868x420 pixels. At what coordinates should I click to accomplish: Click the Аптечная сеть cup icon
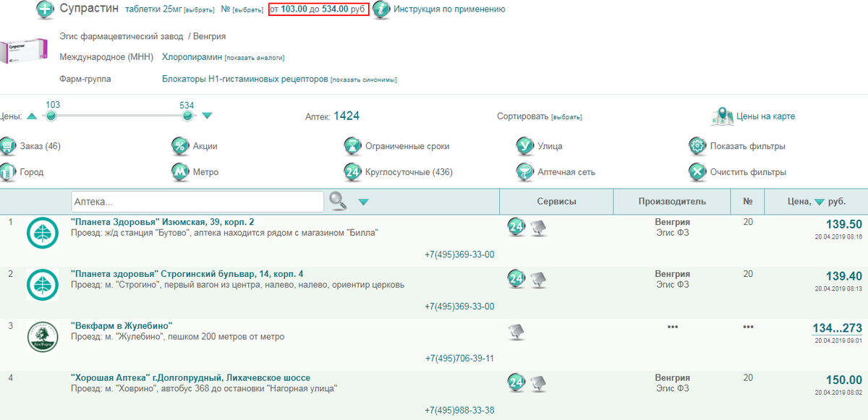click(x=524, y=172)
